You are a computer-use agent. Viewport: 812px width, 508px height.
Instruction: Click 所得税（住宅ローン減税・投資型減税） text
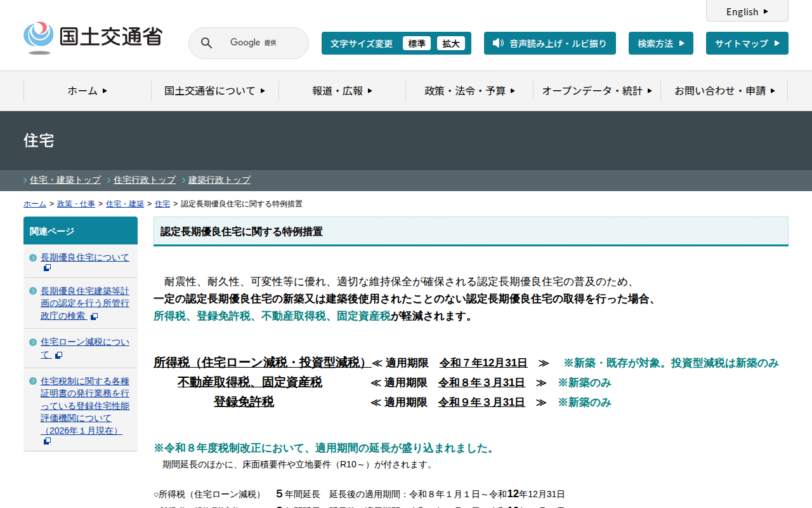coord(263,363)
